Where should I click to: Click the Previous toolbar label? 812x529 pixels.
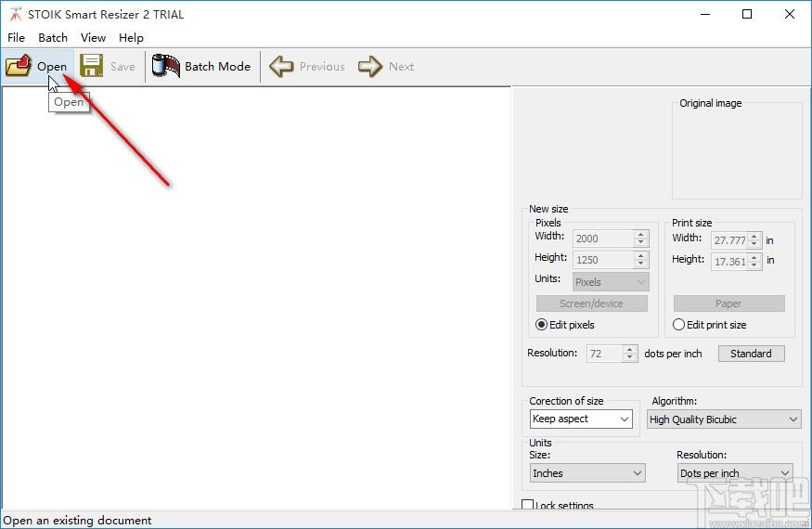tap(322, 67)
